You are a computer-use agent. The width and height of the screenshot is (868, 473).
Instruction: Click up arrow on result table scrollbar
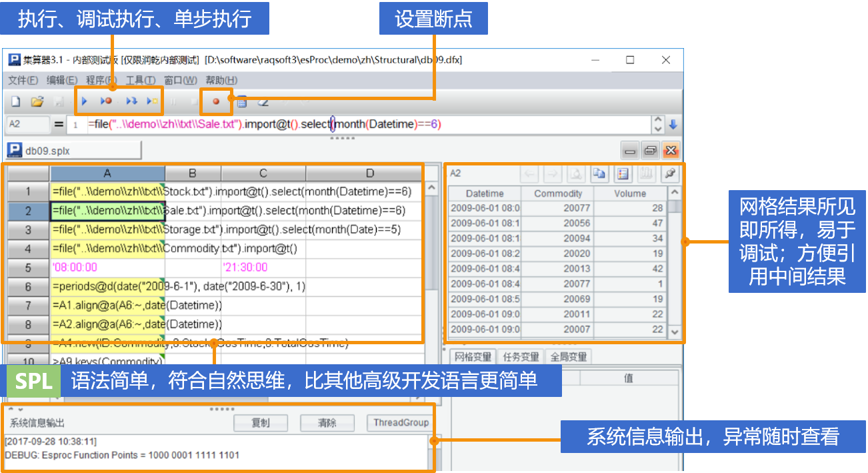[675, 193]
